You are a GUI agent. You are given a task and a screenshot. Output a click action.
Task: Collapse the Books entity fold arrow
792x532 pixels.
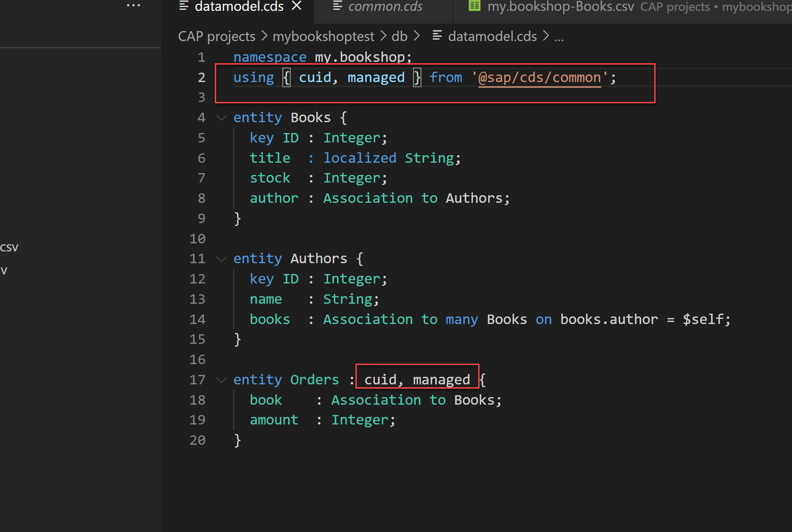[221, 118]
